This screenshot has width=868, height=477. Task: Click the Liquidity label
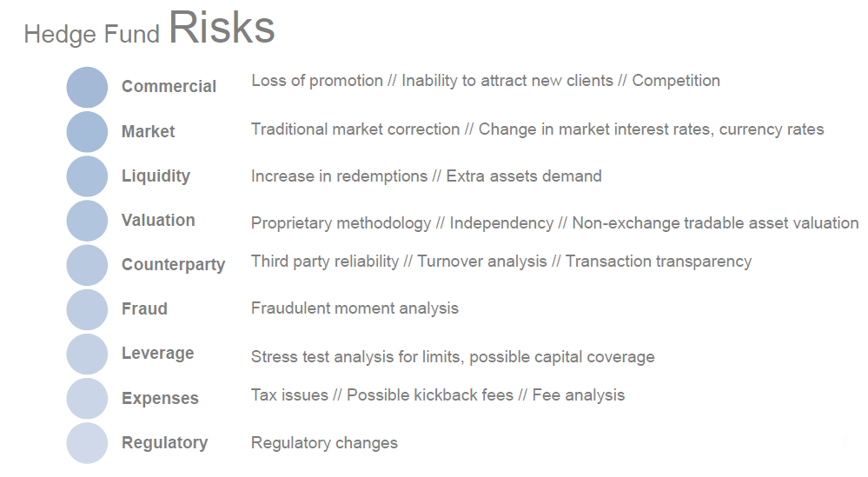point(156,176)
